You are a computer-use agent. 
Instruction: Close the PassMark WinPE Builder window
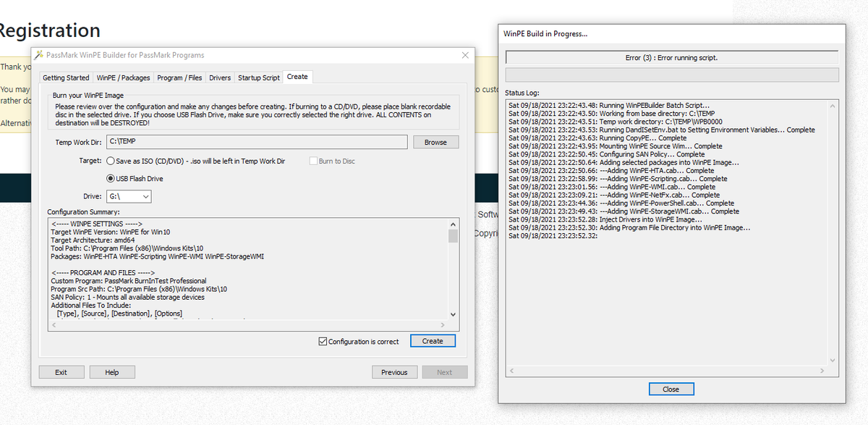point(465,55)
